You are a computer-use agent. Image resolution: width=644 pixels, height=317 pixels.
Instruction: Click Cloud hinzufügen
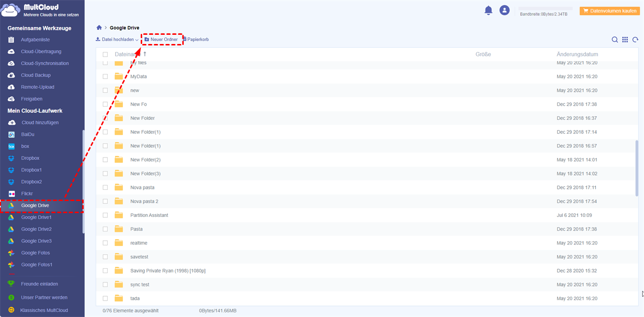[x=40, y=122]
